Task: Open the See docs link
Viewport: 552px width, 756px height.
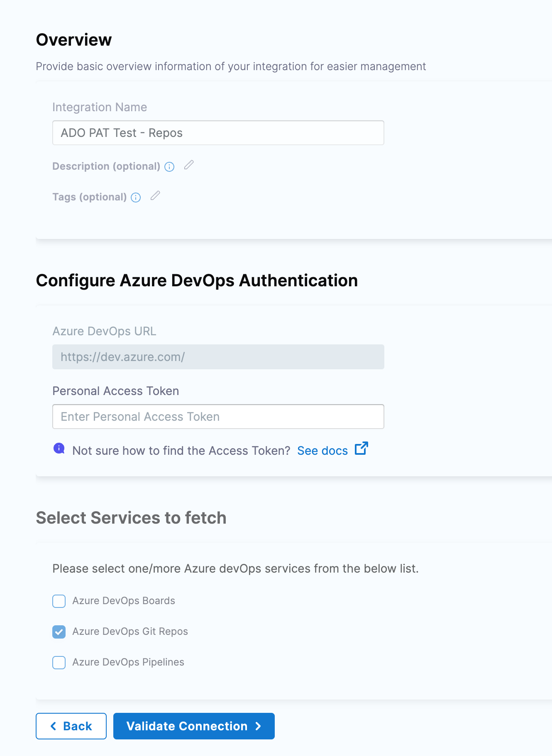Action: point(322,451)
